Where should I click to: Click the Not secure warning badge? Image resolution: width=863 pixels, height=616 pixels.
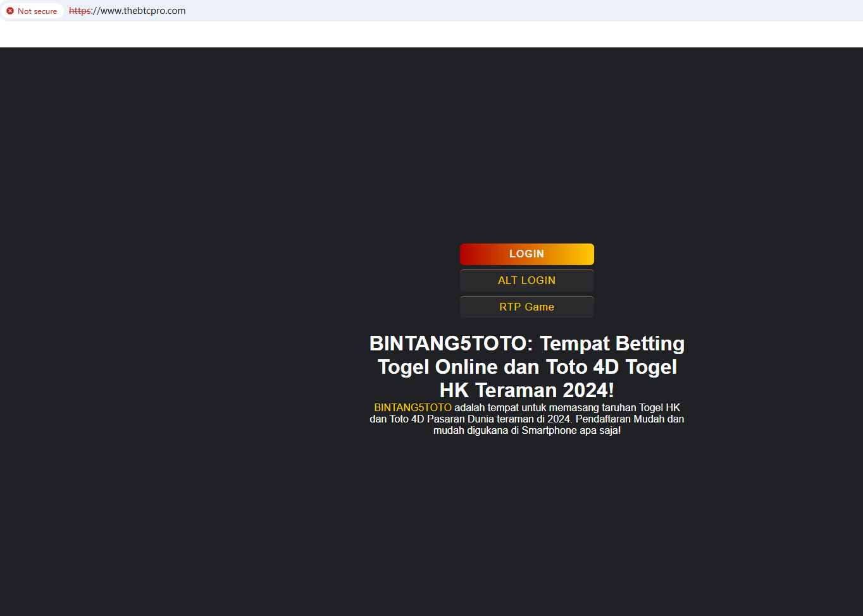pos(32,11)
